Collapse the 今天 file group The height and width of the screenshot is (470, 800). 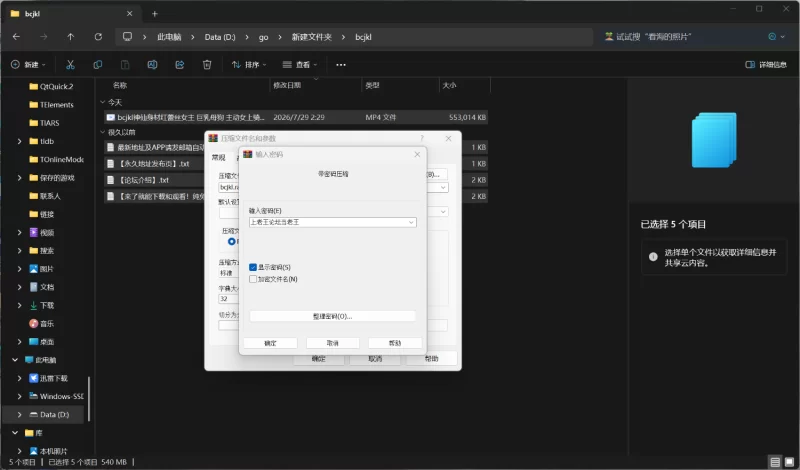coord(103,103)
